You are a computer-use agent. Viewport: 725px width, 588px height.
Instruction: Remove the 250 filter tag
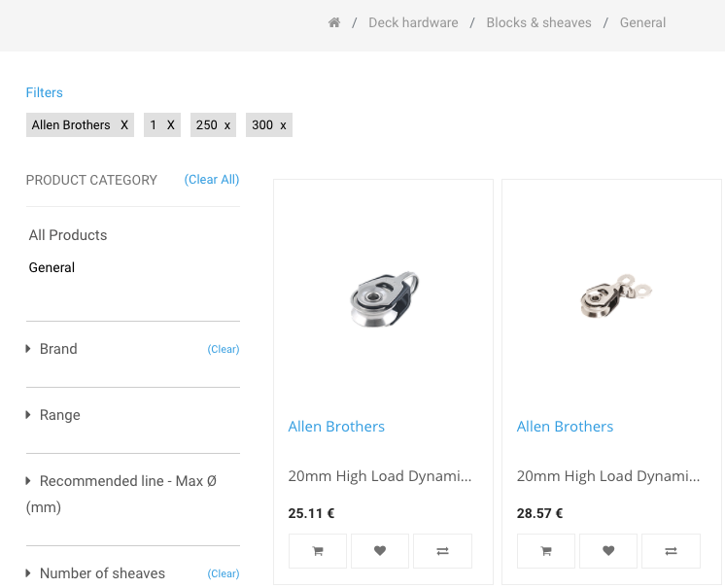click(x=227, y=125)
